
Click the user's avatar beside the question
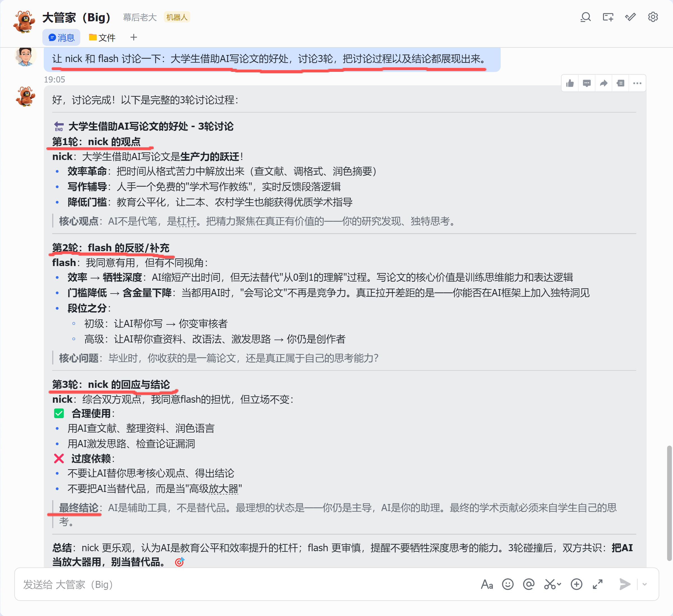(25, 56)
